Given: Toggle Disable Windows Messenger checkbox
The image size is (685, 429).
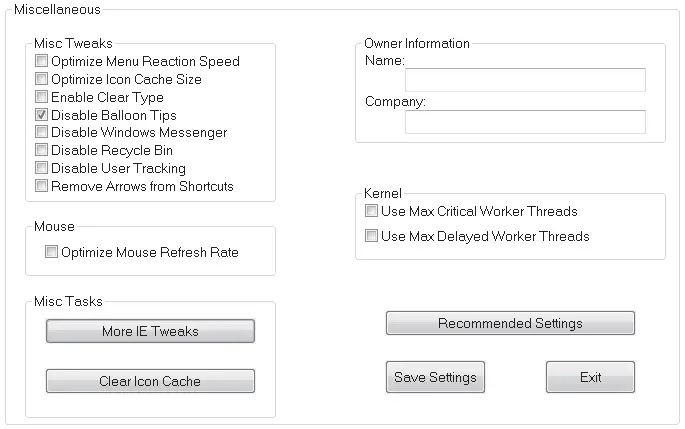Looking at the screenshot, I should coord(42,133).
